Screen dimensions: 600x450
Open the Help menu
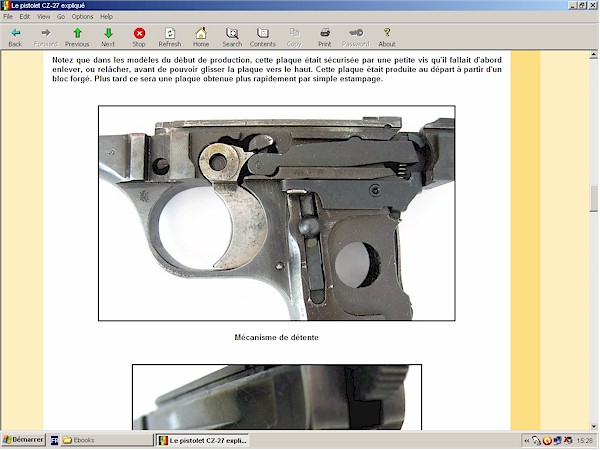click(106, 16)
